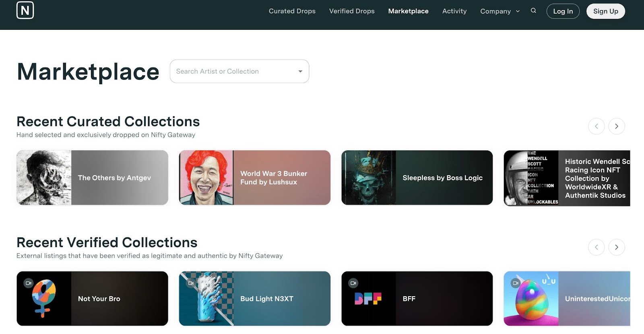The width and height of the screenshot is (644, 334).
Task: Advance to the next Recent Verified Collections
Action: click(616, 247)
